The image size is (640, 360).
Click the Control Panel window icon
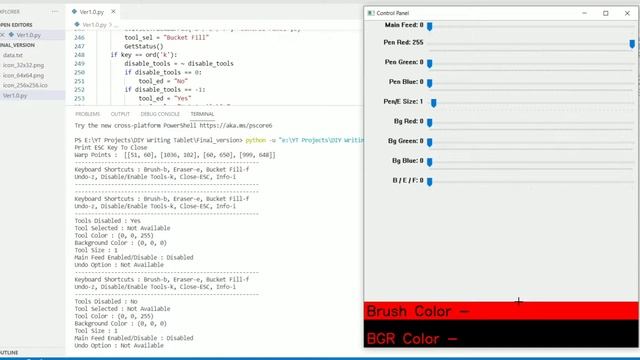click(x=371, y=13)
